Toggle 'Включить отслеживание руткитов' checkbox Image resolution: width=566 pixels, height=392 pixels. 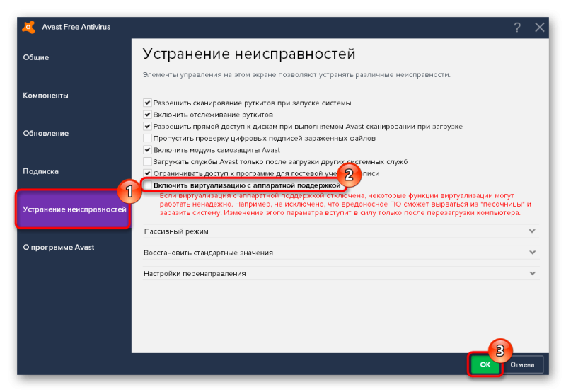(x=147, y=115)
